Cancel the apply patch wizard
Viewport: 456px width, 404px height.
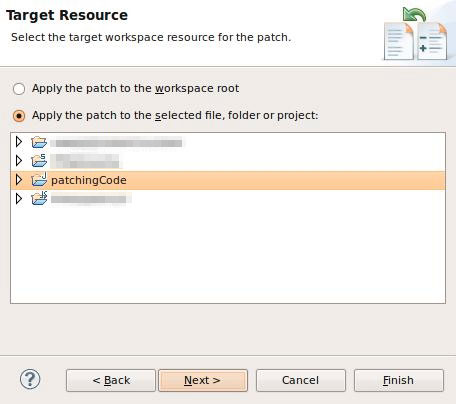(x=301, y=380)
